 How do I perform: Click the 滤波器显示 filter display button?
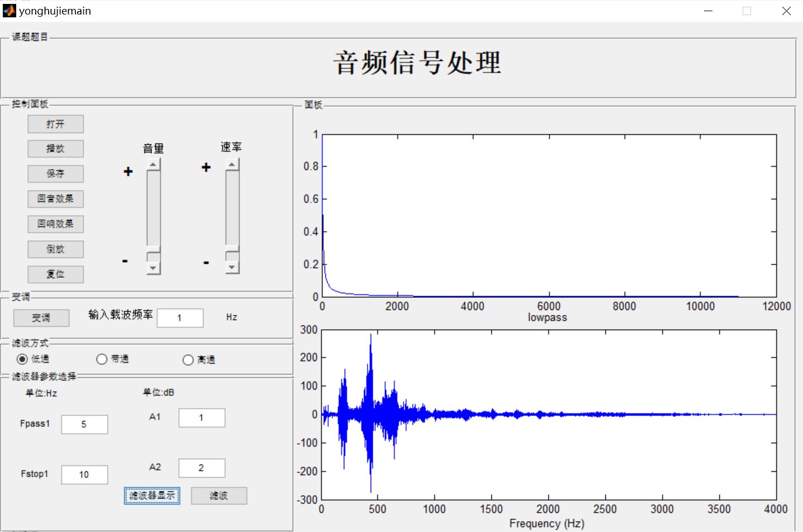point(152,496)
